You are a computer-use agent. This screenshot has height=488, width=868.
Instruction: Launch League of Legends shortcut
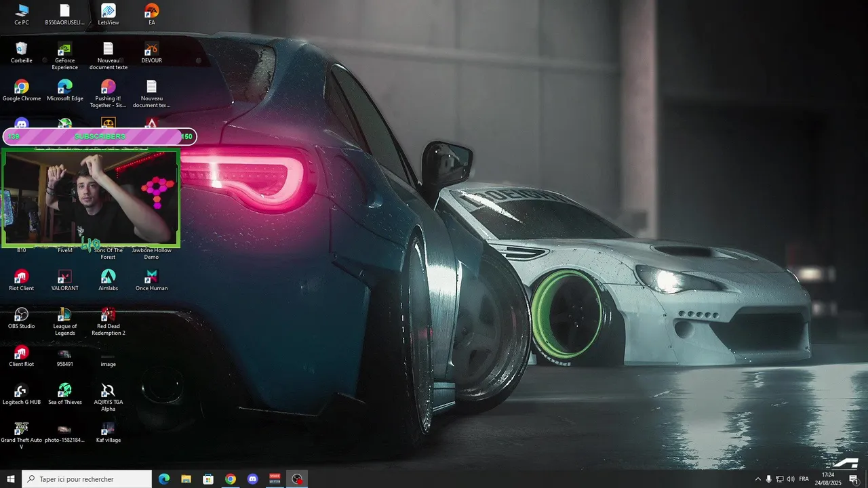pos(65,321)
